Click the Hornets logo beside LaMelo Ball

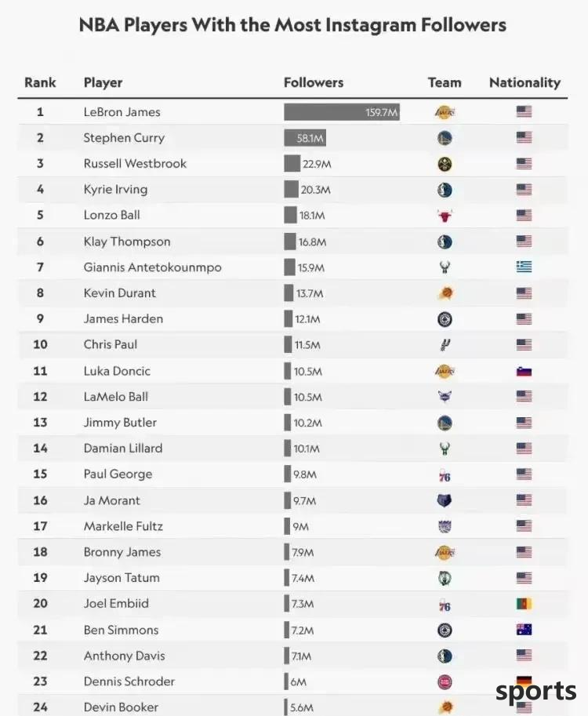click(x=445, y=396)
